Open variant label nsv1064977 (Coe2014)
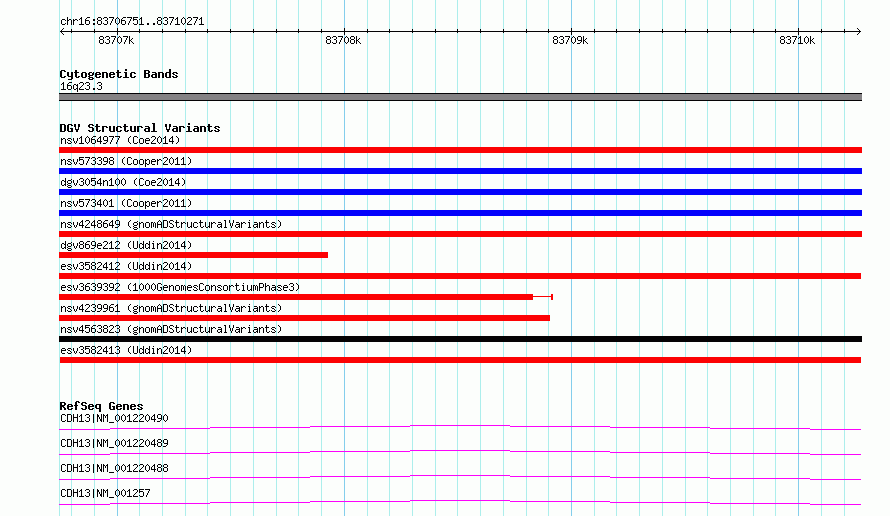The width and height of the screenshot is (890, 516). point(120,140)
